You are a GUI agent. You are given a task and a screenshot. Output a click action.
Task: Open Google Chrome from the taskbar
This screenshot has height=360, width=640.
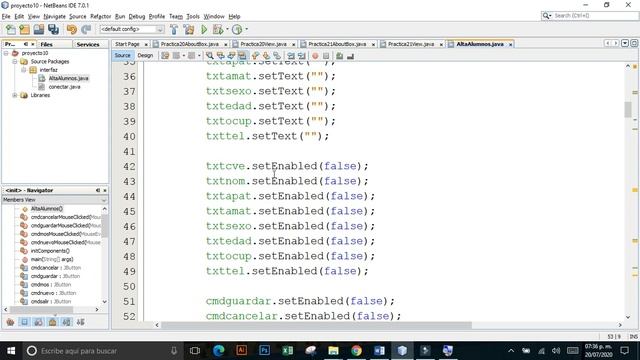point(356,351)
